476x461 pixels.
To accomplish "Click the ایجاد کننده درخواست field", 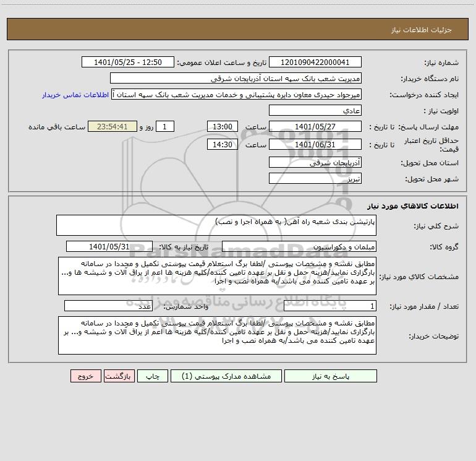I will coord(236,95).
